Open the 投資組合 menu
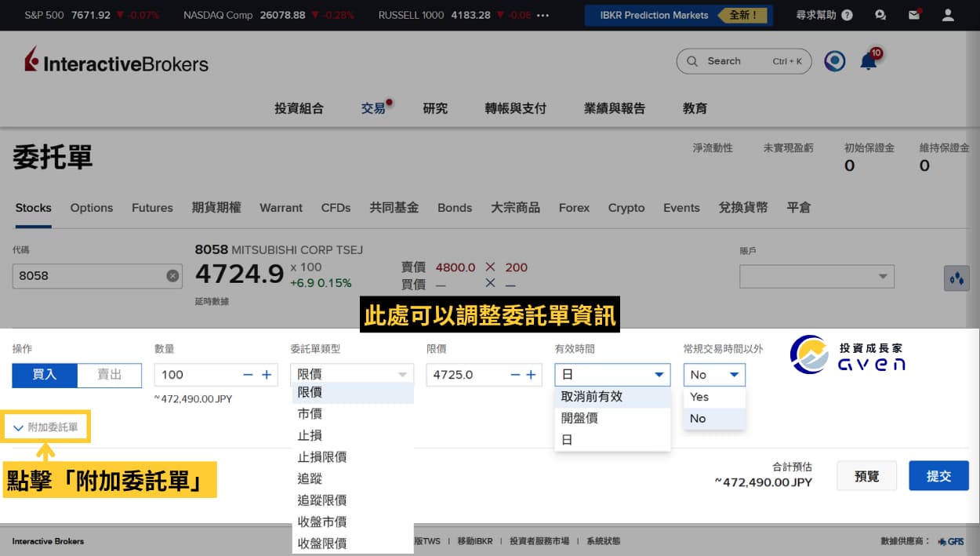 [x=299, y=108]
